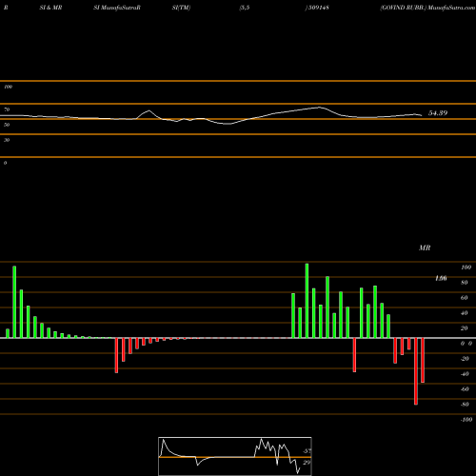Click the RSI line peak near 70 level
The image size is (476, 476).
point(319,108)
